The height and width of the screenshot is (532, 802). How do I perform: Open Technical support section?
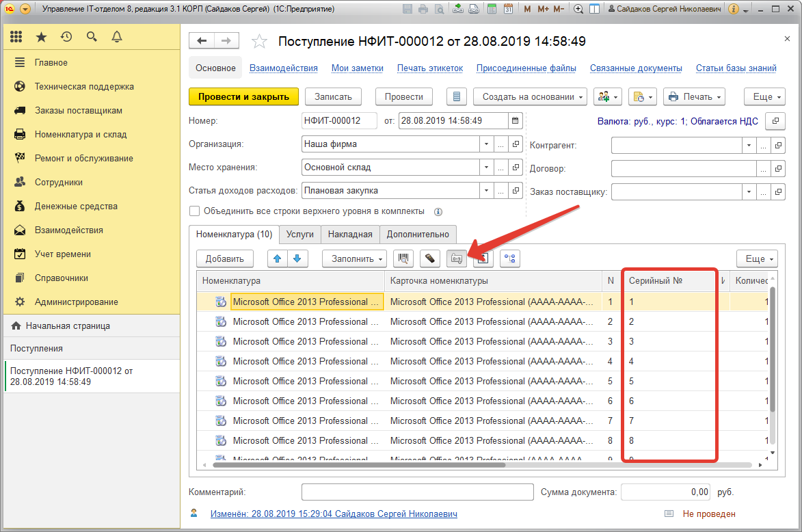[x=84, y=86]
